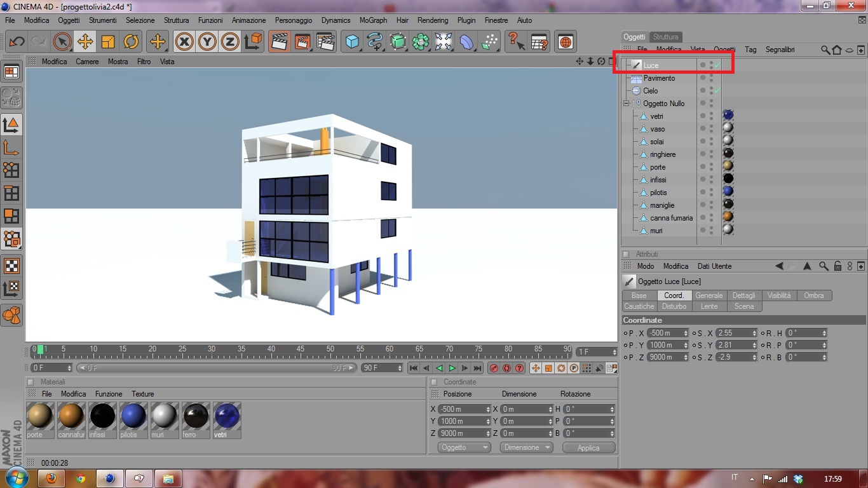
Task: Click the Applica button
Action: coord(588,447)
